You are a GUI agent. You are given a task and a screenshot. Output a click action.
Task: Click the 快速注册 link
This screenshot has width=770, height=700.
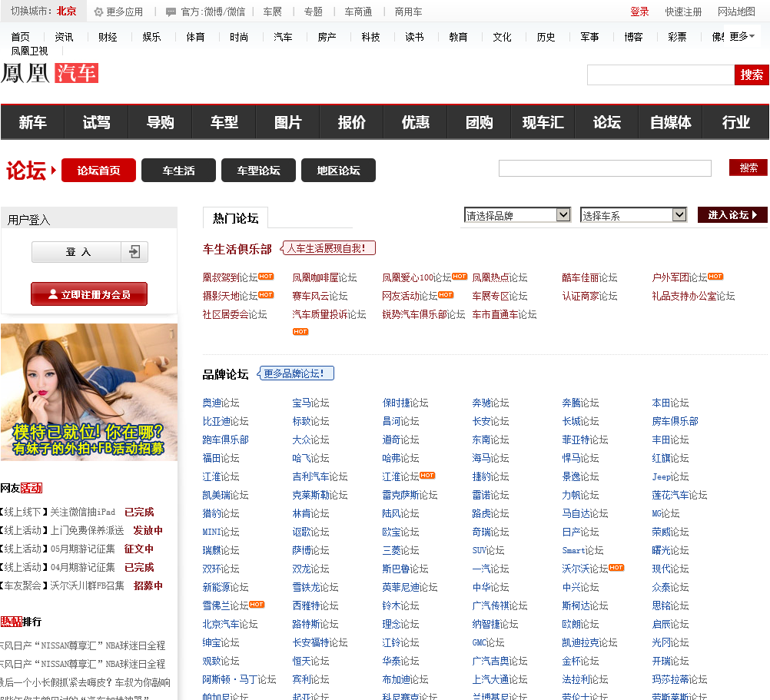tap(683, 12)
